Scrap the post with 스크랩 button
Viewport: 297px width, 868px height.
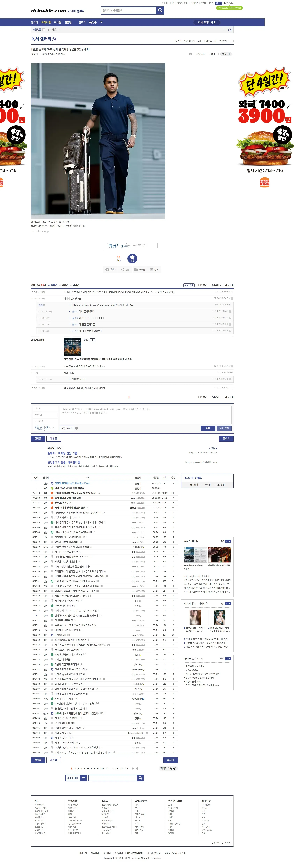pos(139,270)
